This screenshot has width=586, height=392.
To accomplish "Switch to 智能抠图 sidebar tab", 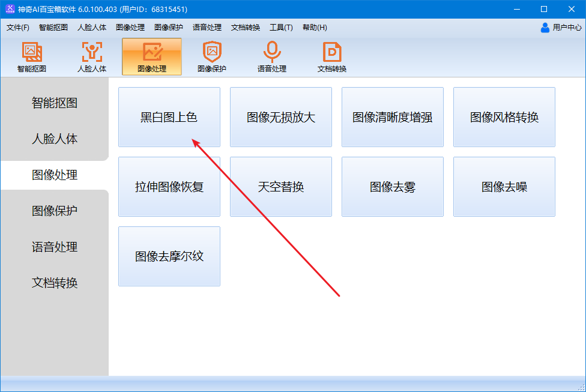I will pos(55,103).
